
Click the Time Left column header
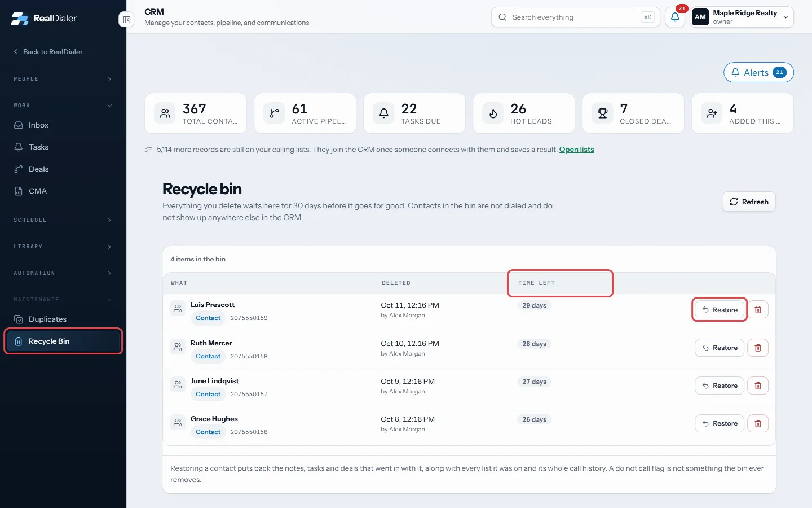pyautogui.click(x=536, y=283)
